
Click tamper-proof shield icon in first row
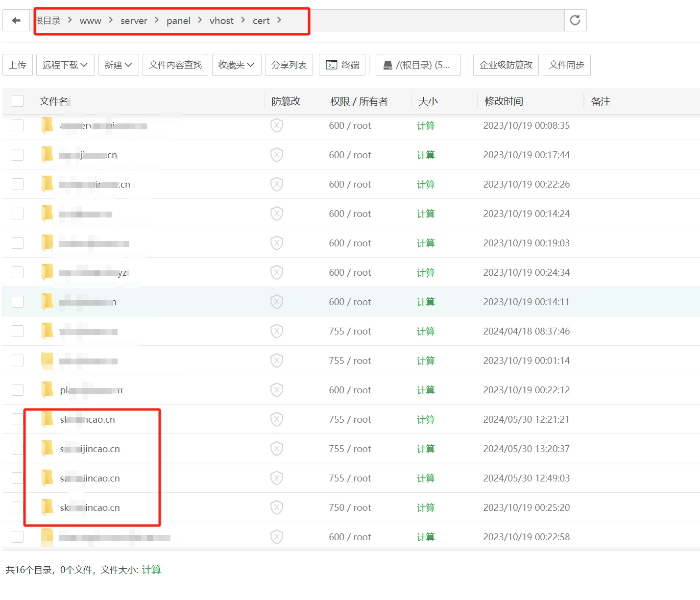click(277, 125)
